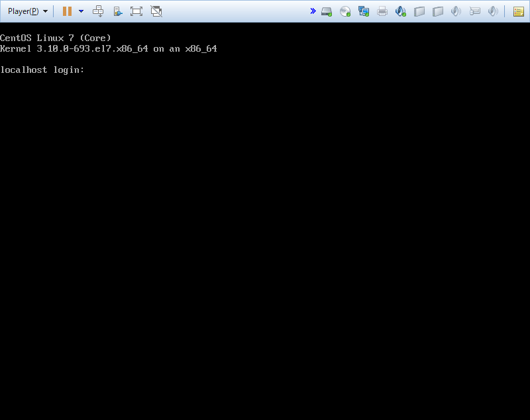
Task: Open the blue sound card device icon
Action: (401, 11)
